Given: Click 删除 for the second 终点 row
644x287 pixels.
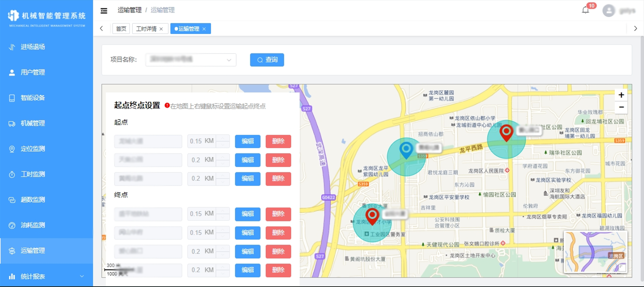Looking at the screenshot, I should (x=278, y=233).
